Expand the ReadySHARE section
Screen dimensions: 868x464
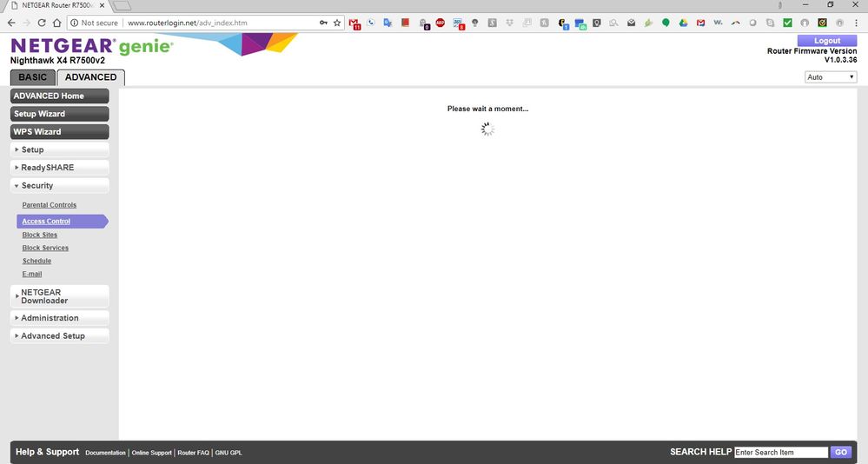(x=59, y=167)
